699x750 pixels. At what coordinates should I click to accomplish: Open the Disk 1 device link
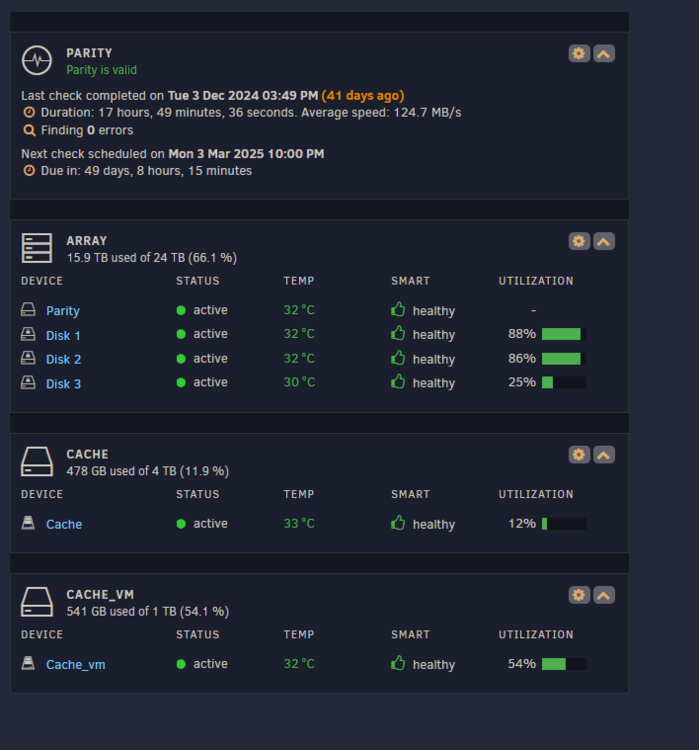tap(63, 335)
